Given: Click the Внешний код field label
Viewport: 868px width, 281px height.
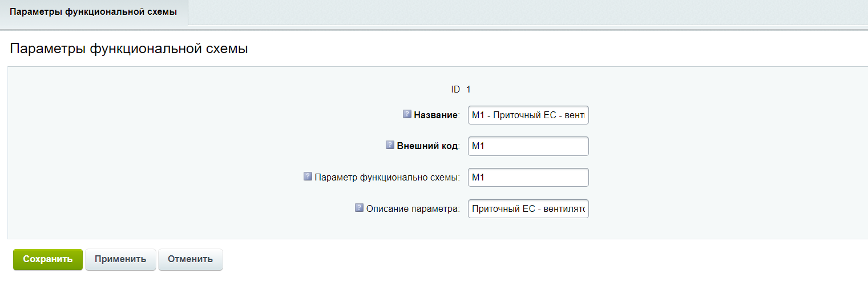Looking at the screenshot, I should coord(427,146).
